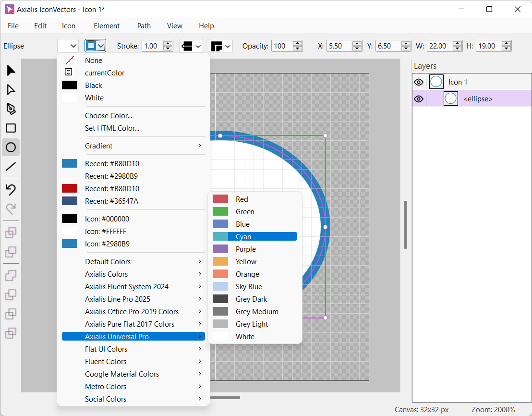Open the stroke line cap dropdown
Viewport: 532px width, 416px height.
click(x=191, y=46)
